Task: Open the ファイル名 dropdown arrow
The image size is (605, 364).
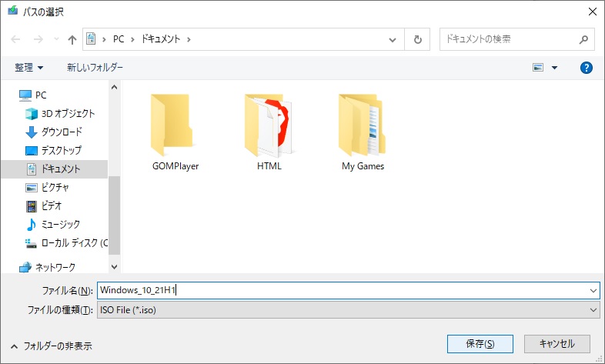Action: coord(593,290)
